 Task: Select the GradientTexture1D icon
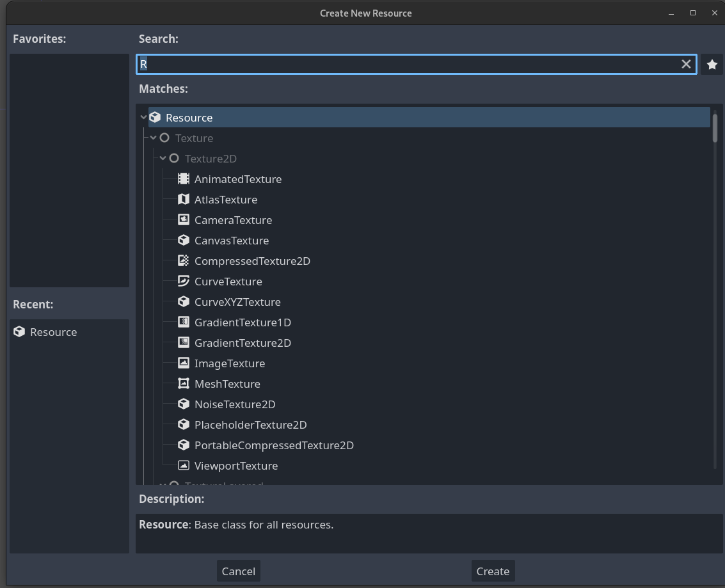tap(184, 322)
